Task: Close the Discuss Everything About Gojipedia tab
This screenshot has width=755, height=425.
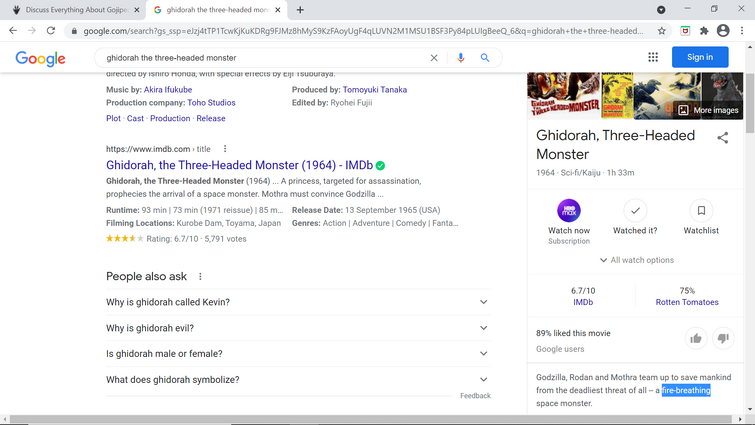Action: coord(137,10)
